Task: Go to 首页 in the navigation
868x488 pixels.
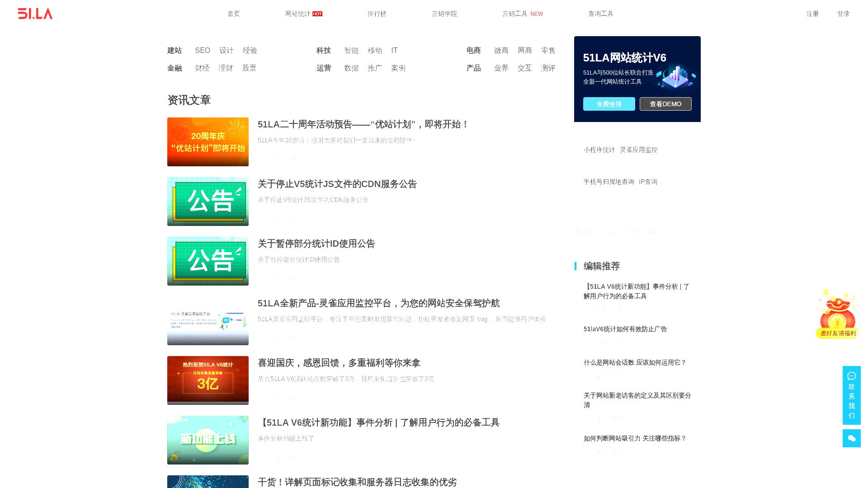Action: click(x=234, y=14)
